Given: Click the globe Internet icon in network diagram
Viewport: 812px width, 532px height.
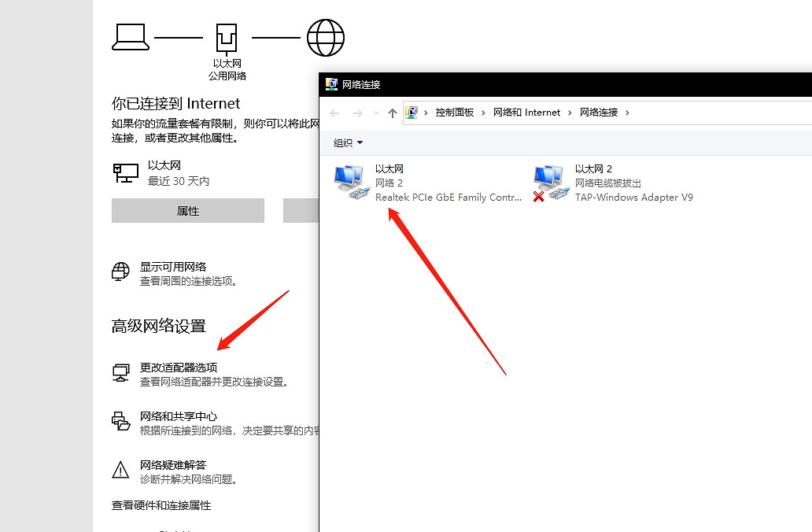Looking at the screenshot, I should pyautogui.click(x=325, y=36).
